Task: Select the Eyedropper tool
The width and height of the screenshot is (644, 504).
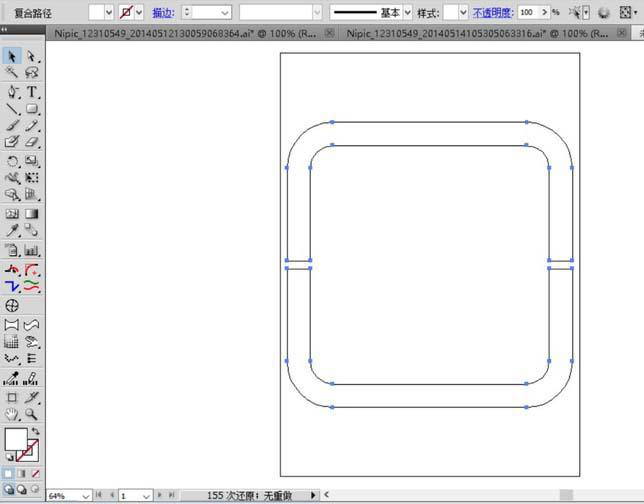Action: 12,230
